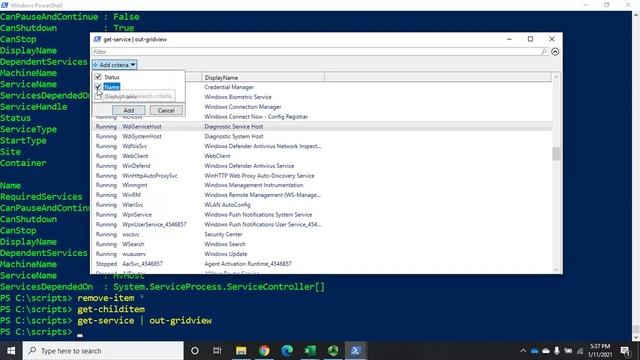The height and width of the screenshot is (360, 640).
Task: Launch Microsoft Edge from the taskbar
Action: pyautogui.click(x=287, y=351)
